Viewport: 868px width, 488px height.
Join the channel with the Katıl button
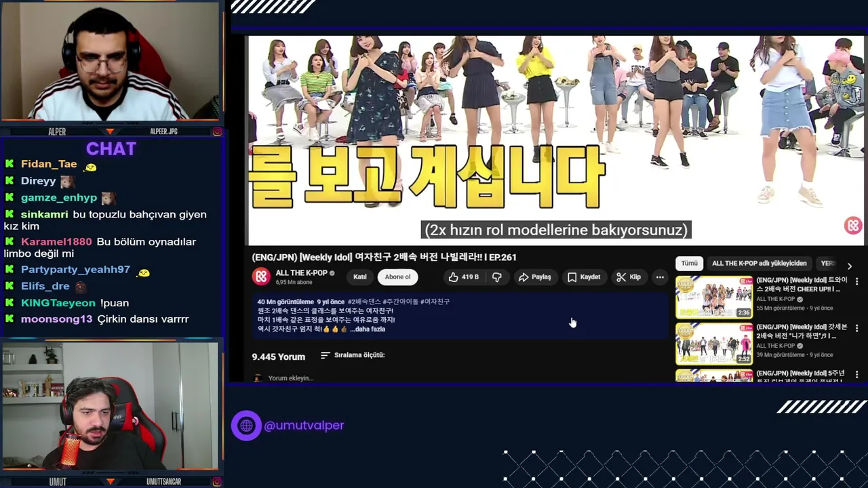tap(360, 277)
